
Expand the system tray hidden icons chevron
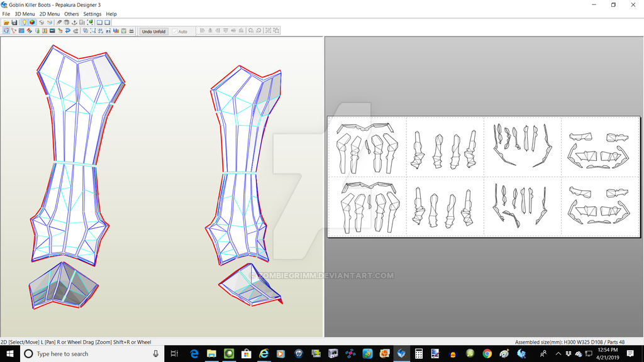[558, 353]
